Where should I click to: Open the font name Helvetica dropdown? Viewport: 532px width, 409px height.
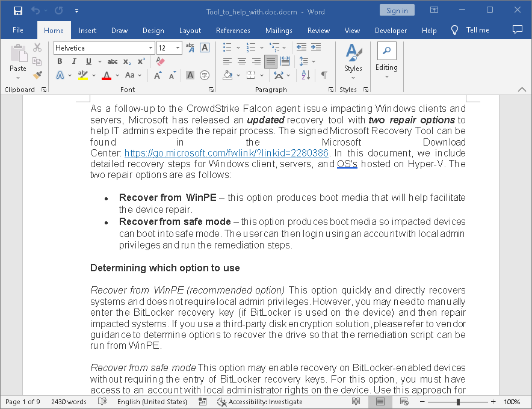pos(150,48)
